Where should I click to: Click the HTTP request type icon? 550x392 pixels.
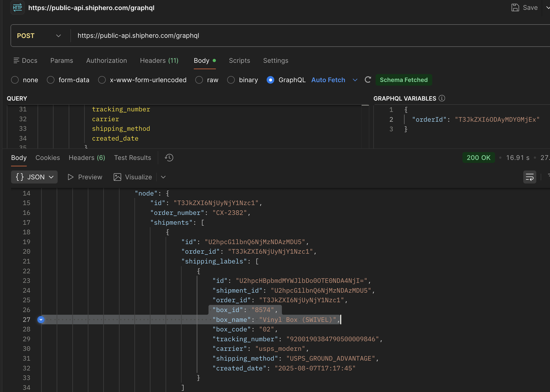17,8
